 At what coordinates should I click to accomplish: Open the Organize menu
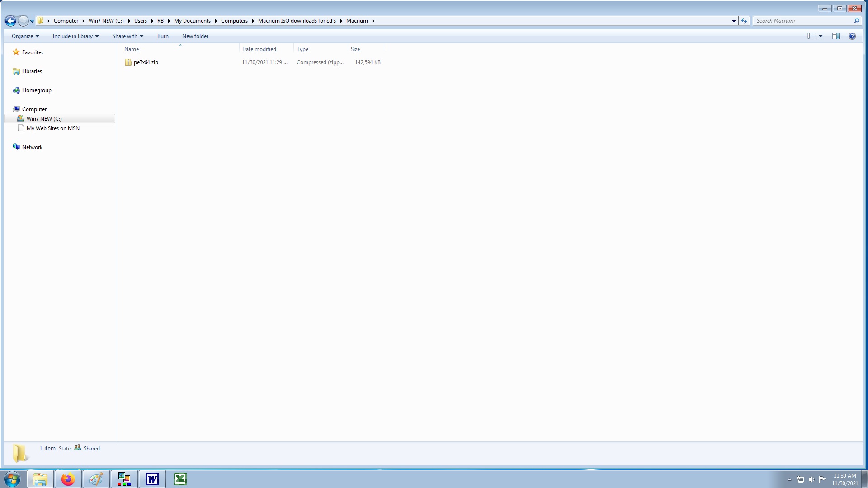coord(25,36)
